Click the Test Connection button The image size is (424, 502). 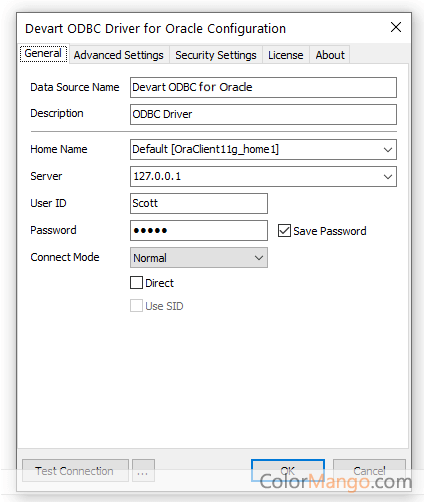(75, 470)
